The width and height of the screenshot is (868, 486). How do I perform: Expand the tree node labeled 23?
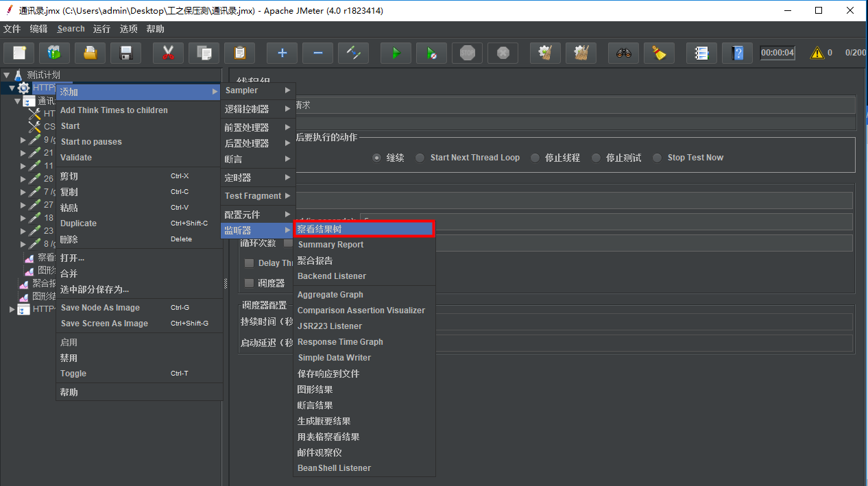(23, 231)
